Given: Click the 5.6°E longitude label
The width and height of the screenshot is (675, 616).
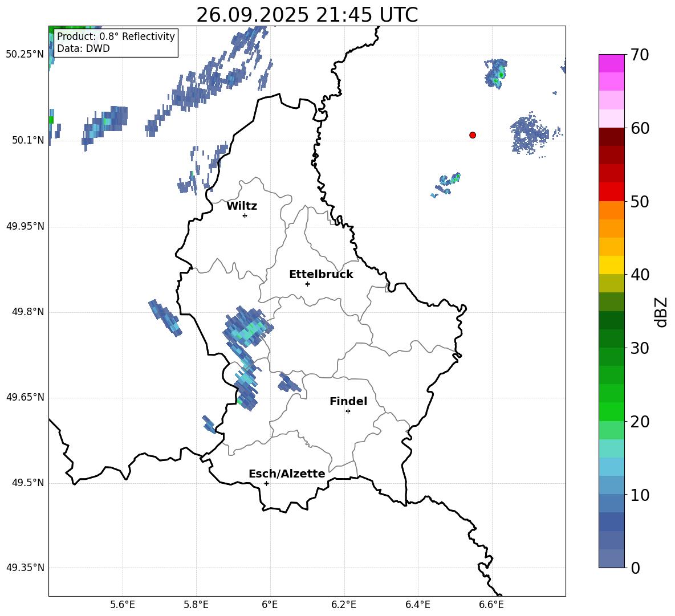Looking at the screenshot, I should point(123,605).
